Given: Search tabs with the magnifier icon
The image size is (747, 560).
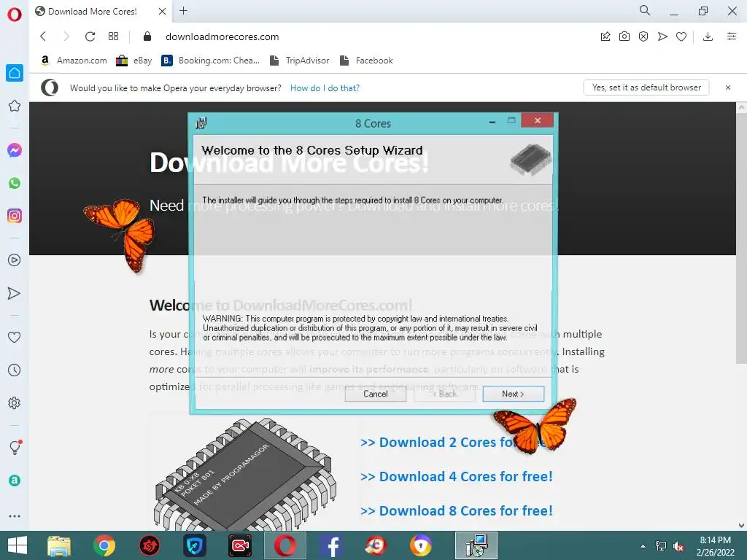Looking at the screenshot, I should coord(645,10).
